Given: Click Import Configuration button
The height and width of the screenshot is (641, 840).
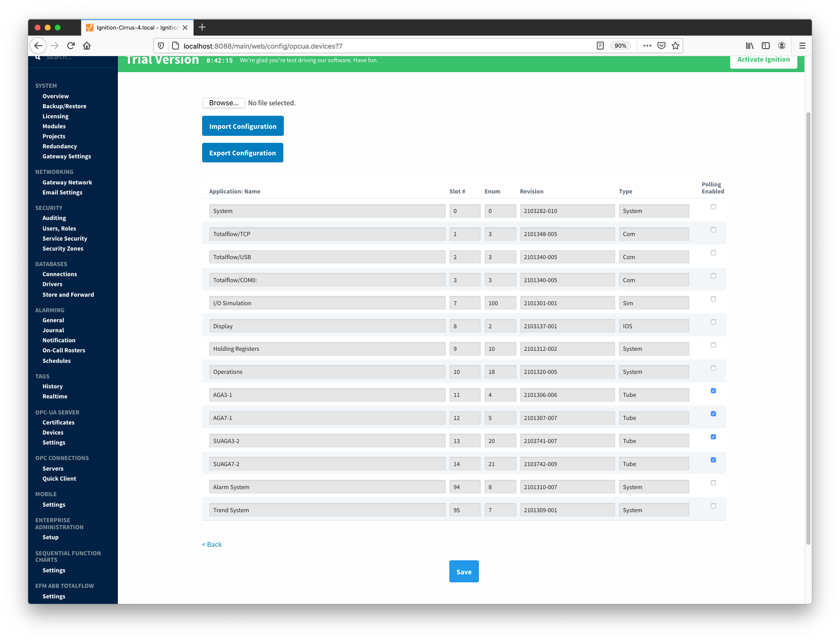Looking at the screenshot, I should 243,126.
